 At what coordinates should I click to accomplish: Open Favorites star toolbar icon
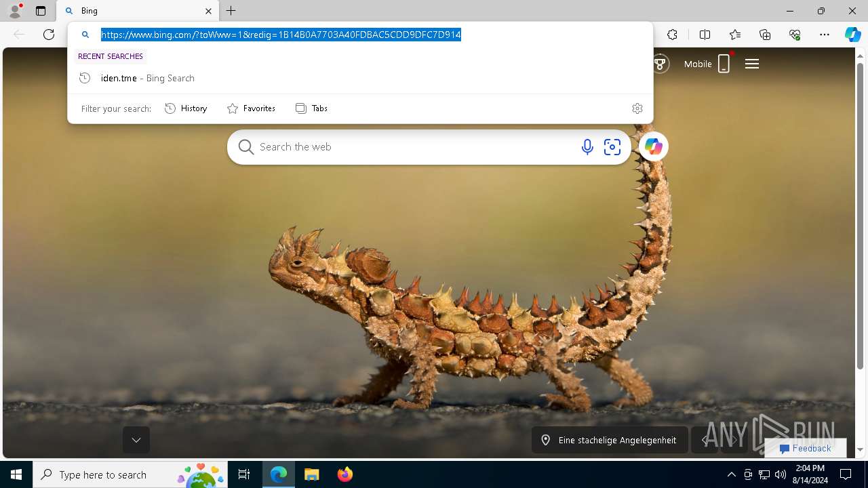click(735, 35)
